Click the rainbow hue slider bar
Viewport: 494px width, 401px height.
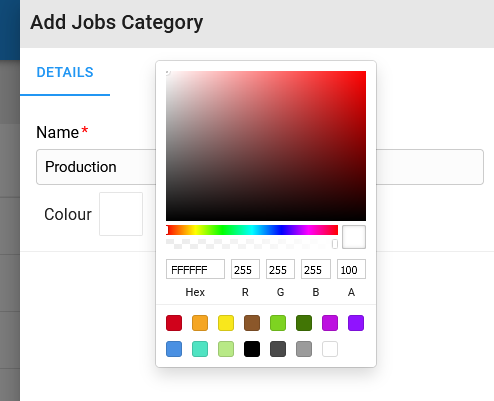(x=252, y=230)
